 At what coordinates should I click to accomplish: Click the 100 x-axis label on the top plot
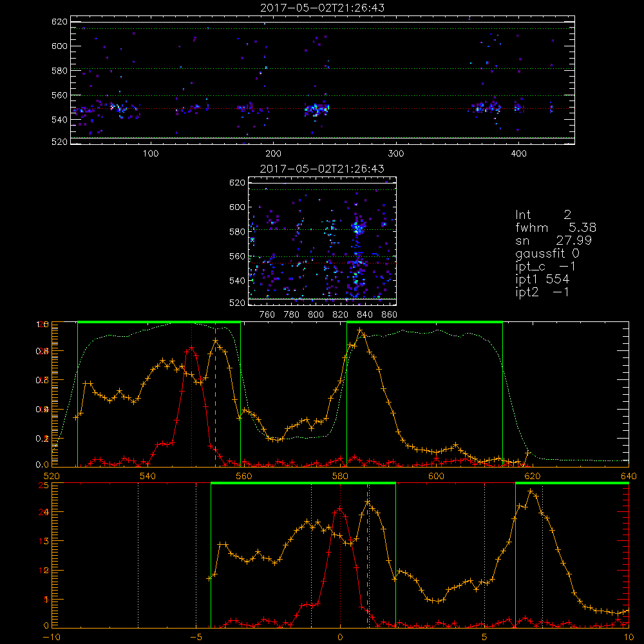(x=151, y=154)
